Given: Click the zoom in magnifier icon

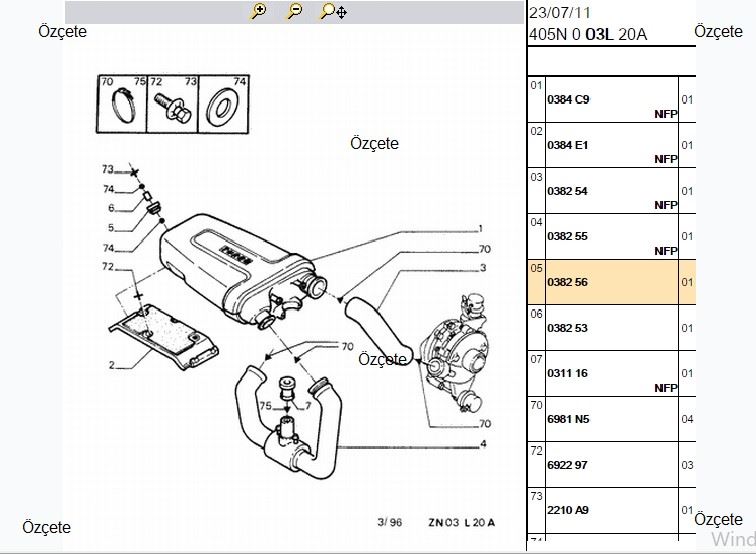Looking at the screenshot, I should (x=259, y=11).
